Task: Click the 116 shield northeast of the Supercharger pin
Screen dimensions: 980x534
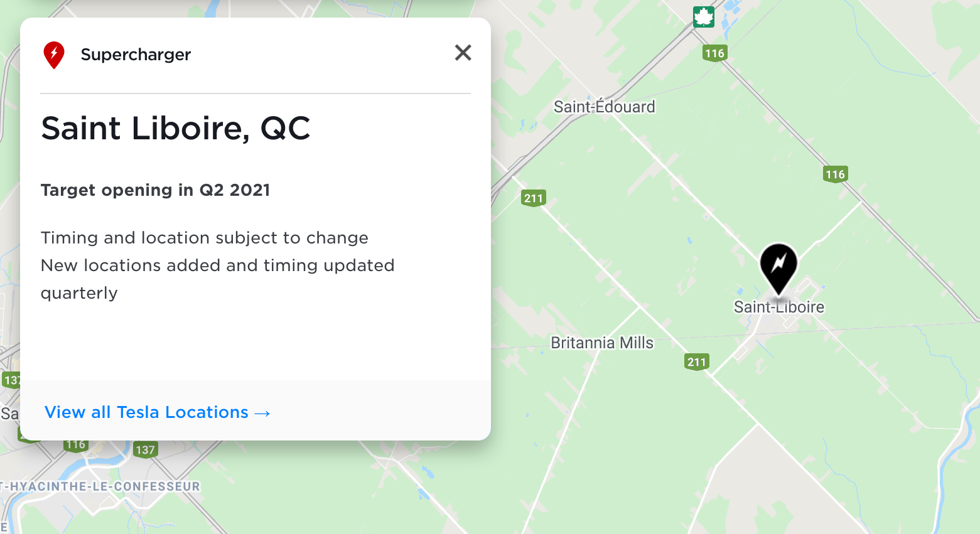Action: tap(835, 174)
